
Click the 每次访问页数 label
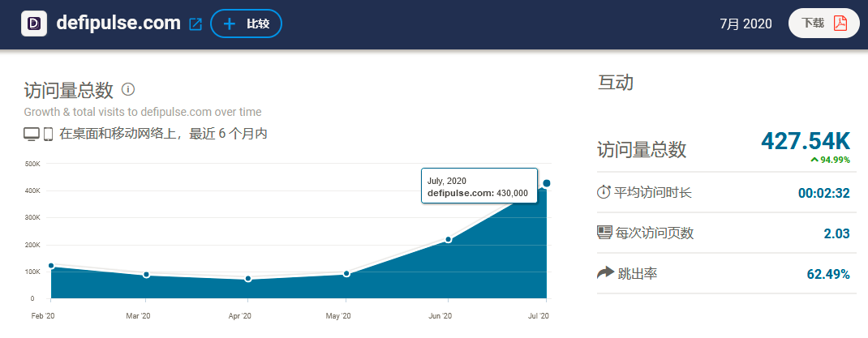pyautogui.click(x=655, y=233)
